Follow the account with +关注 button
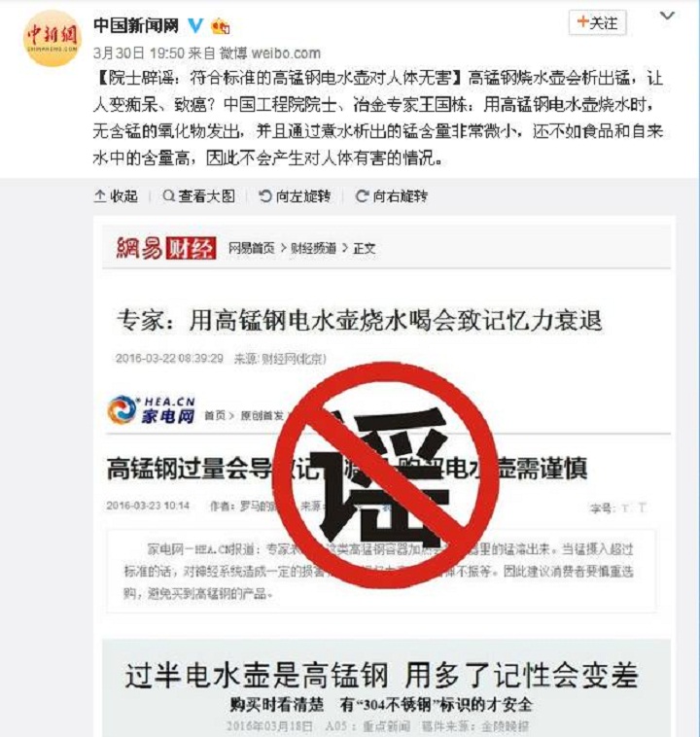 coord(597,22)
